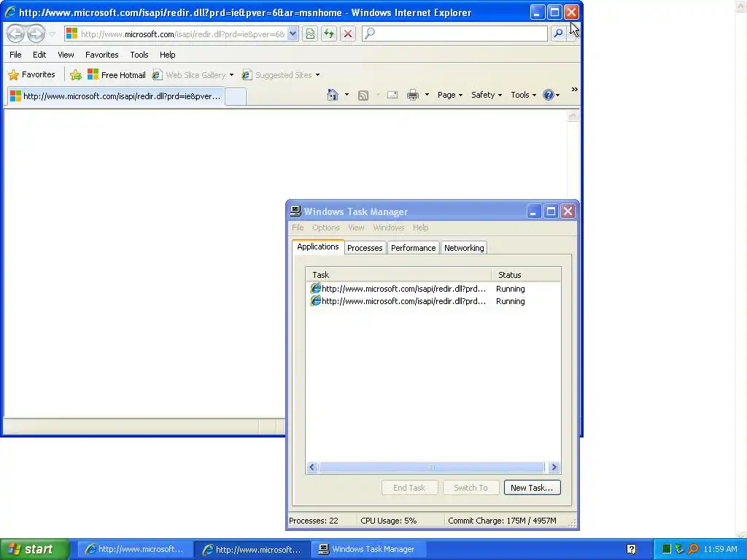Open the command bar Tools dropdown
The image size is (747, 560).
coord(523,95)
